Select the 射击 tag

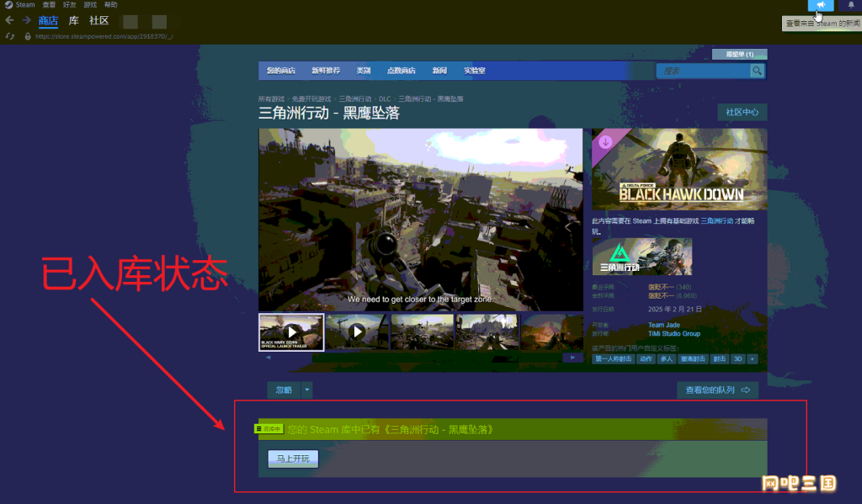click(x=719, y=359)
